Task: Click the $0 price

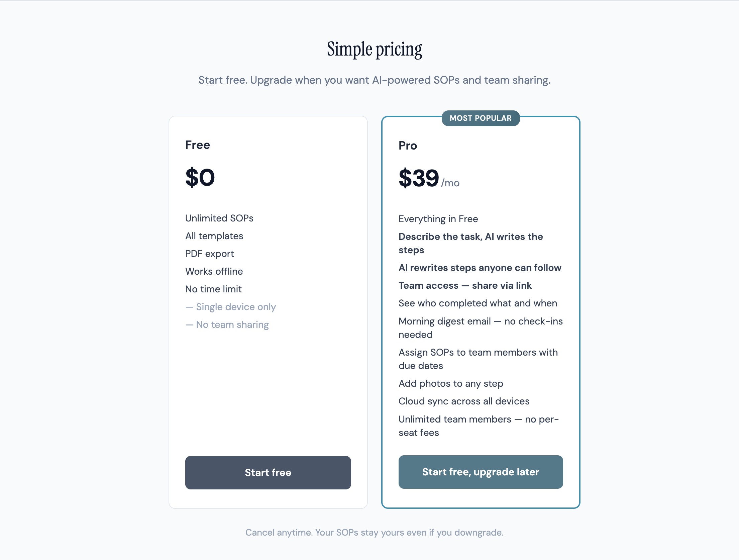Action: coord(200,177)
